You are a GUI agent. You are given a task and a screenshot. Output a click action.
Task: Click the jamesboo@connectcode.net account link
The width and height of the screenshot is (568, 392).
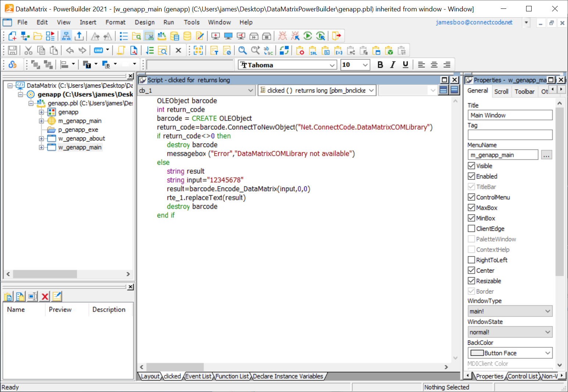click(x=474, y=22)
